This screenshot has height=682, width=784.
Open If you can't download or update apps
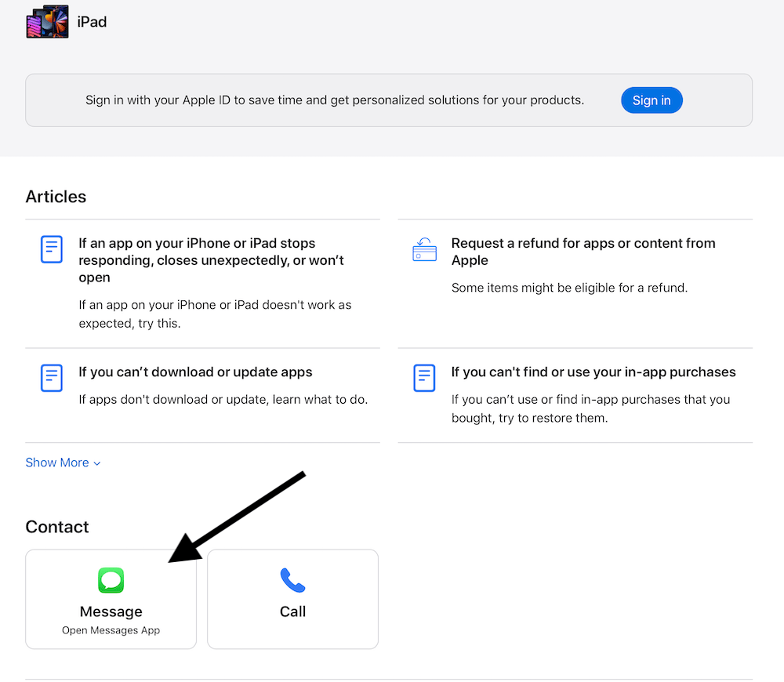pyautogui.click(x=195, y=372)
